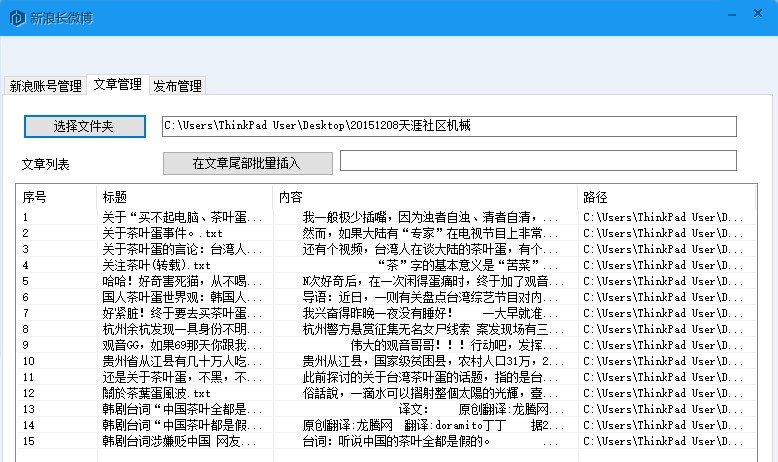Click the 序号 column header
This screenshot has height=462, width=778.
click(56, 197)
